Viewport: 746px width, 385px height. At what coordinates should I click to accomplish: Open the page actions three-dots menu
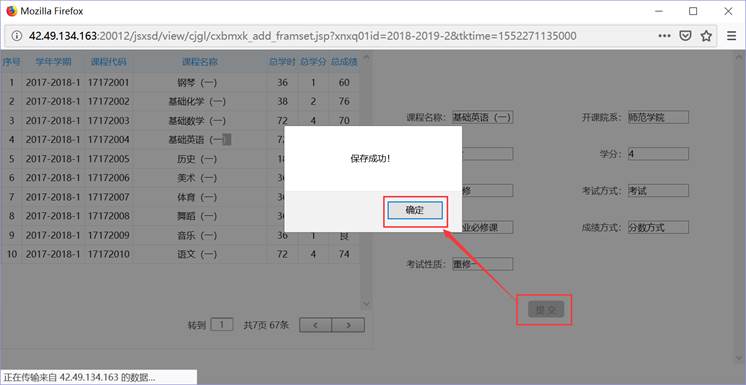(x=665, y=36)
